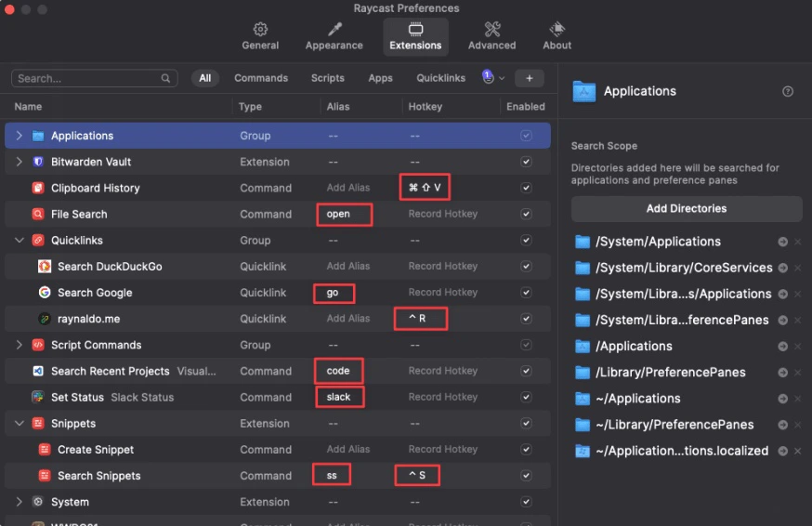Open the Advanced preferences tab
Viewport: 812px width, 526px height.
[x=492, y=36]
